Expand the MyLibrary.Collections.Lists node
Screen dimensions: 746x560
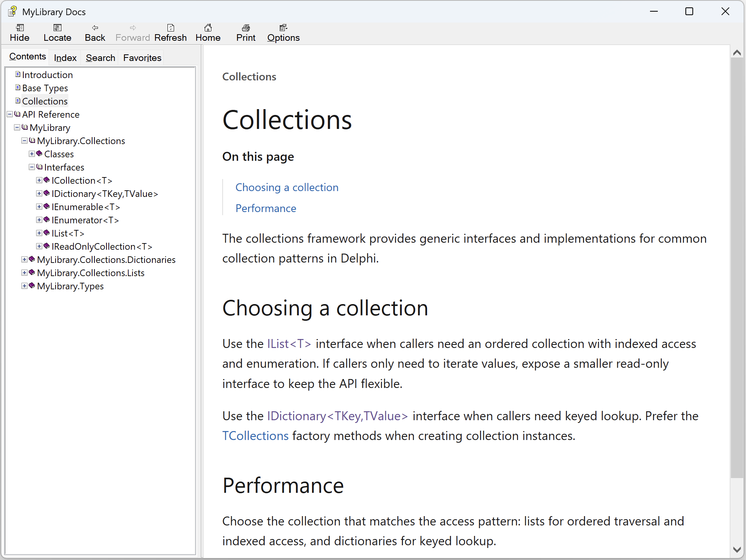point(24,273)
